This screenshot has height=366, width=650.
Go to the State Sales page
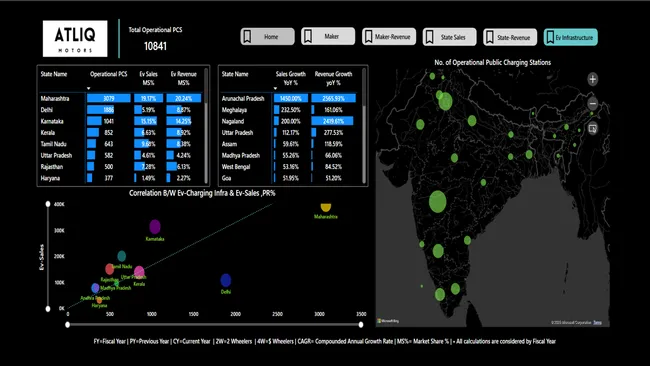[x=449, y=37]
